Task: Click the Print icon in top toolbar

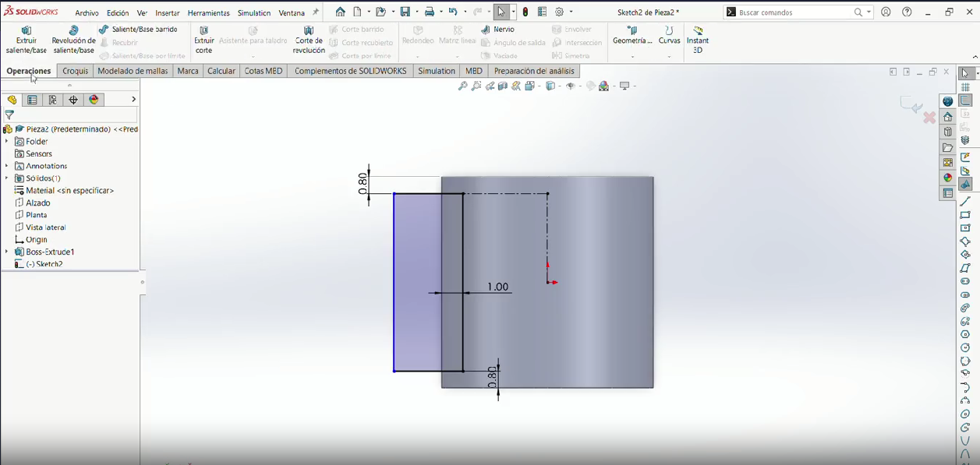Action: pyautogui.click(x=429, y=12)
